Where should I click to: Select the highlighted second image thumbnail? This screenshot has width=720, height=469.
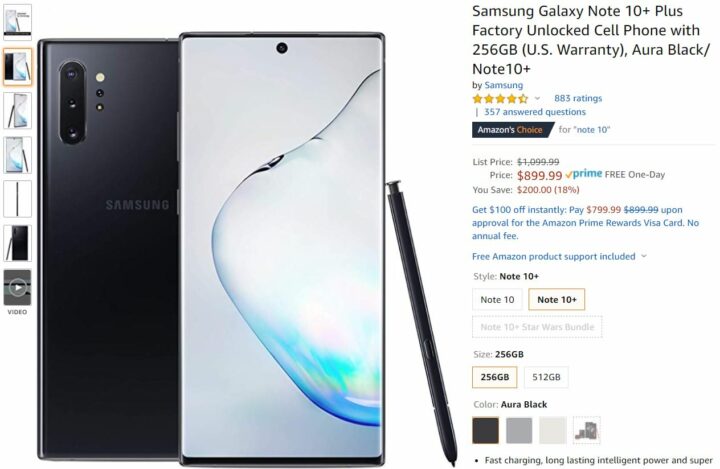pyautogui.click(x=17, y=67)
